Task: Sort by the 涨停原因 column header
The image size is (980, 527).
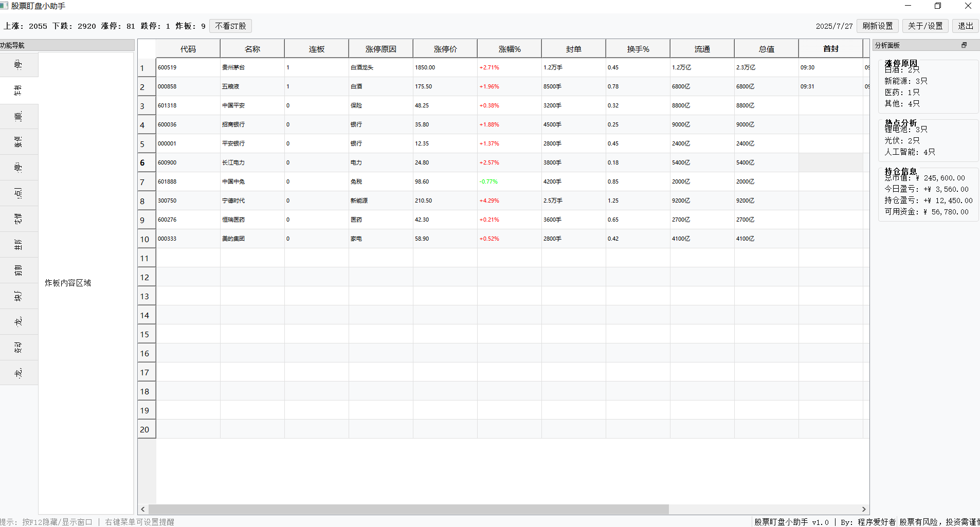Action: click(x=381, y=49)
